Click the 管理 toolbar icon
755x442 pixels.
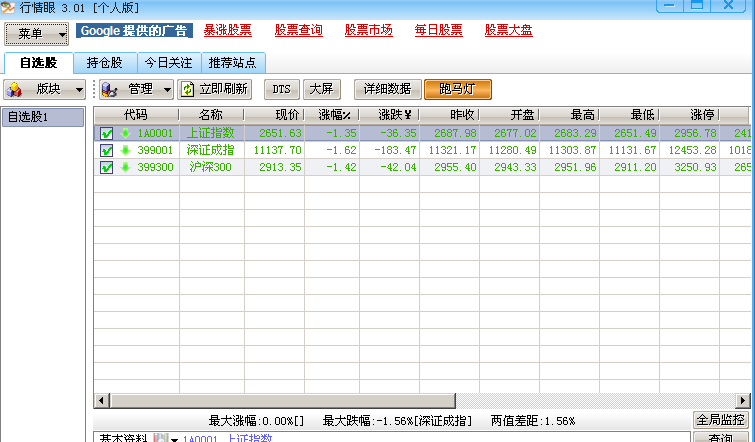pyautogui.click(x=110, y=90)
